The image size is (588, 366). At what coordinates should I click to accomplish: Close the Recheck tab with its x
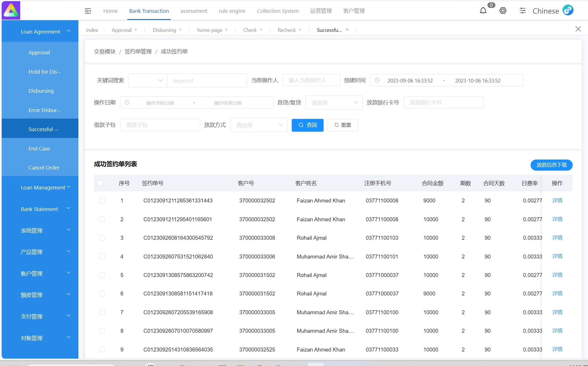coord(300,30)
